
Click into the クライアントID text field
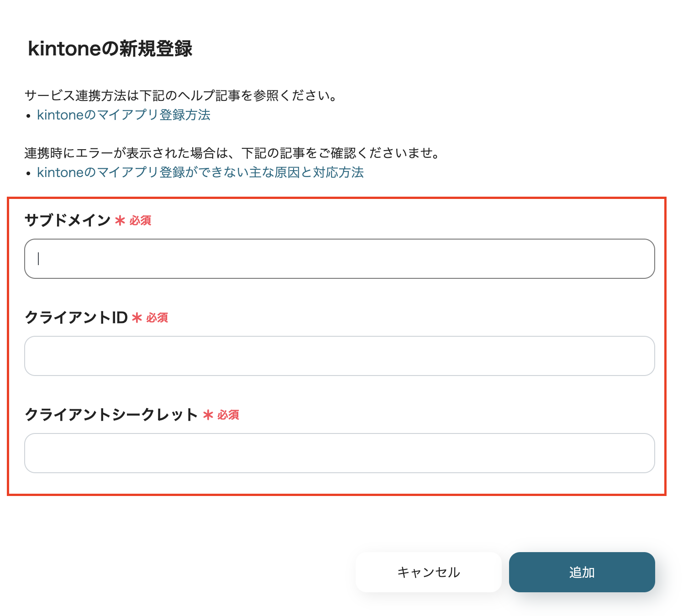[x=340, y=356]
